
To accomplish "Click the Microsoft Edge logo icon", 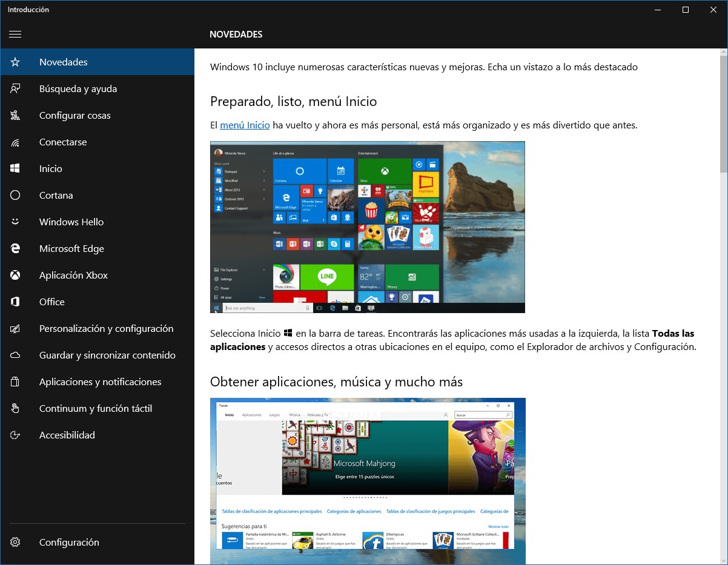I will pyautogui.click(x=15, y=249).
